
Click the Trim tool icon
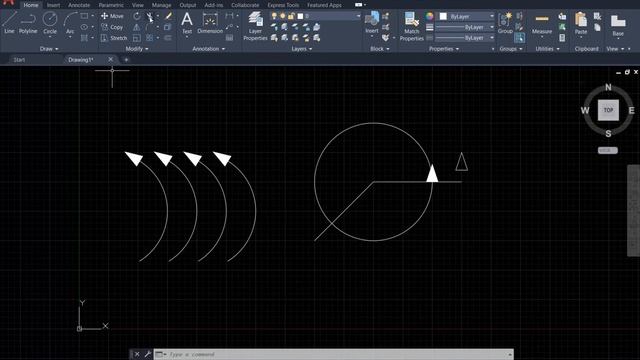[x=150, y=16]
